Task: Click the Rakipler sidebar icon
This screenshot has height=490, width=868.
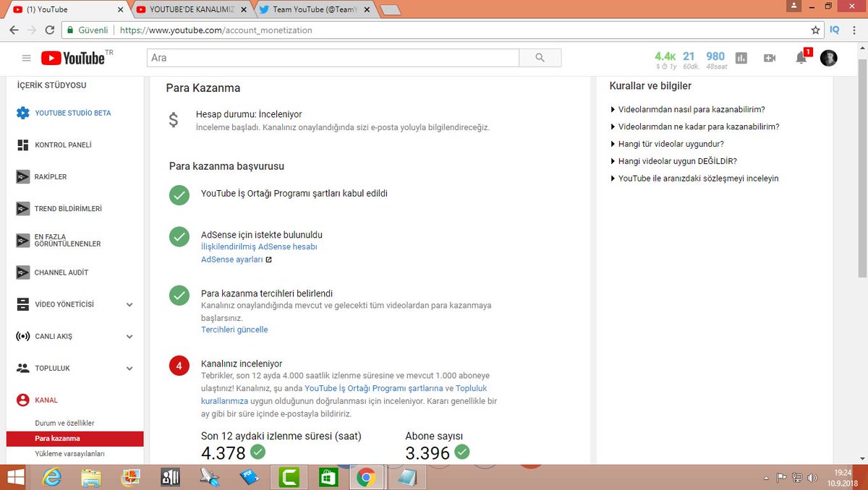Action: pos(22,176)
